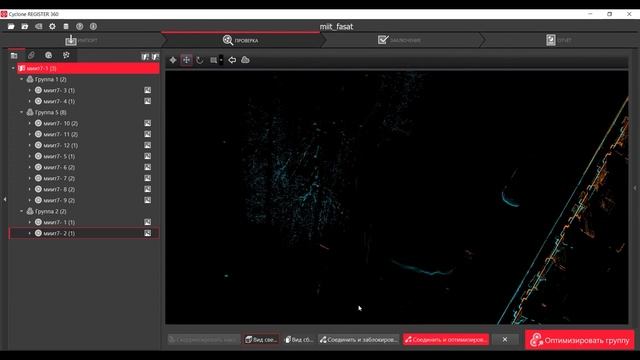This screenshot has height=360, width=640.
Task: Switch to the Отчёт stage tab
Action: click(559, 40)
